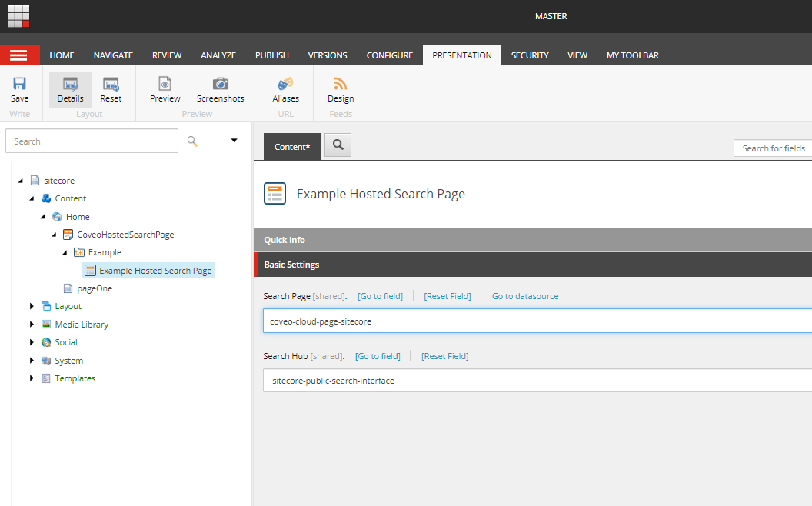Image resolution: width=812 pixels, height=506 pixels.
Task: Click the Search Page text field
Action: (461, 320)
